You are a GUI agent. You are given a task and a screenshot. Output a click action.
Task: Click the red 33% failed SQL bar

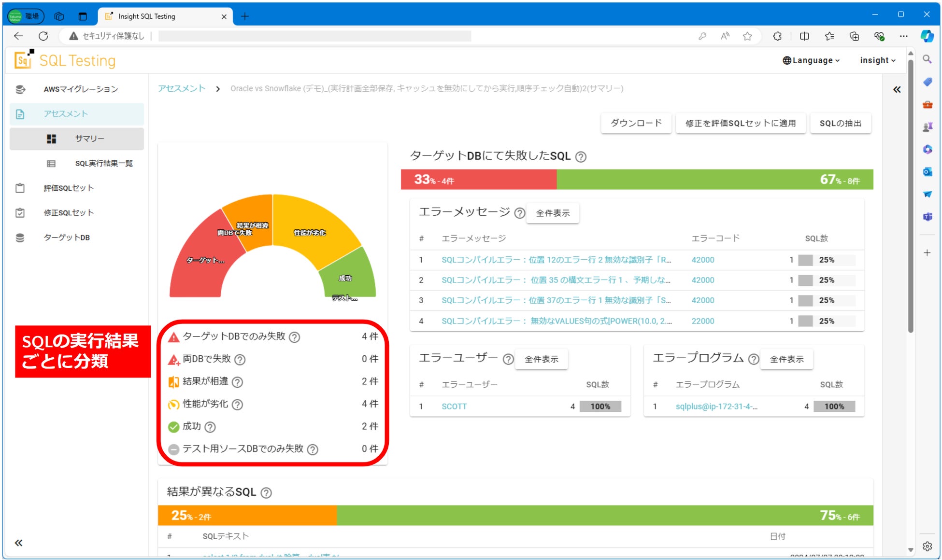[x=478, y=180]
